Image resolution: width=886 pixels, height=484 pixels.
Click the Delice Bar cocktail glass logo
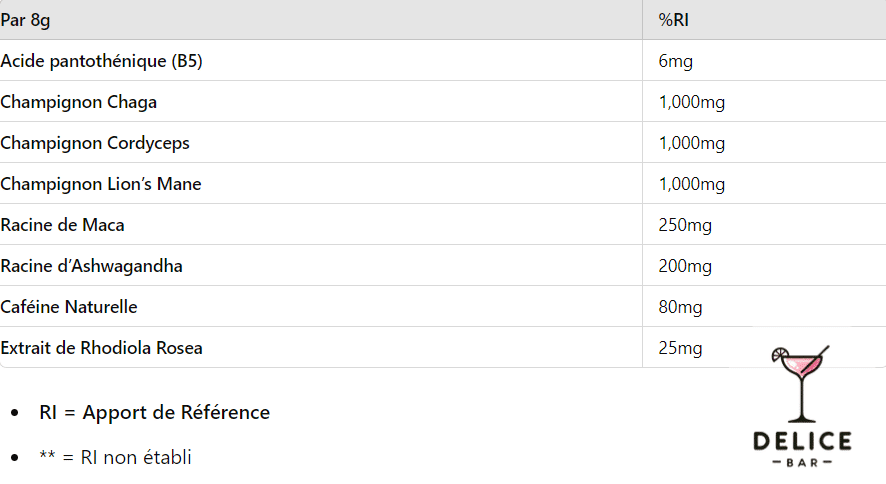point(800,384)
